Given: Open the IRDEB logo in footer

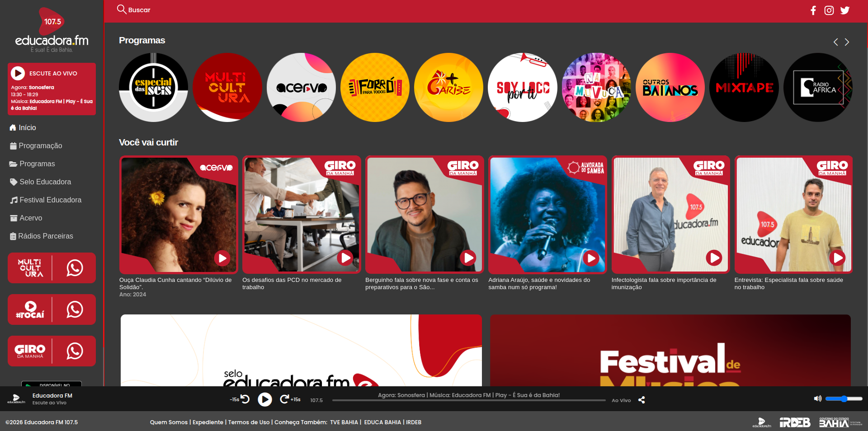Looking at the screenshot, I should (x=795, y=422).
